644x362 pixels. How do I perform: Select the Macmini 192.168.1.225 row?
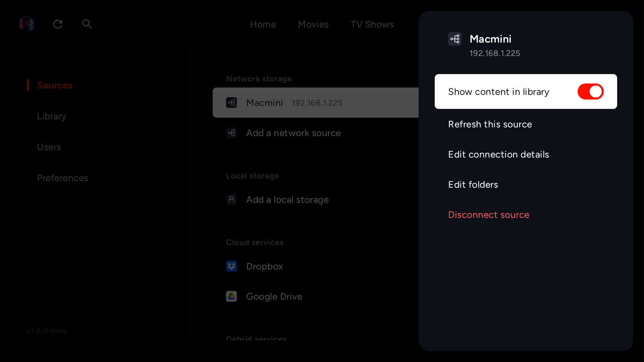(316, 103)
